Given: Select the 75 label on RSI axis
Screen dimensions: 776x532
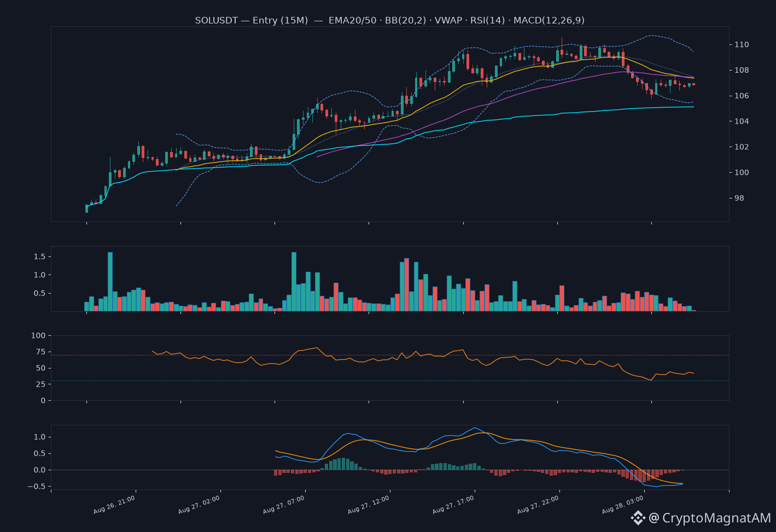Looking at the screenshot, I should (40, 352).
